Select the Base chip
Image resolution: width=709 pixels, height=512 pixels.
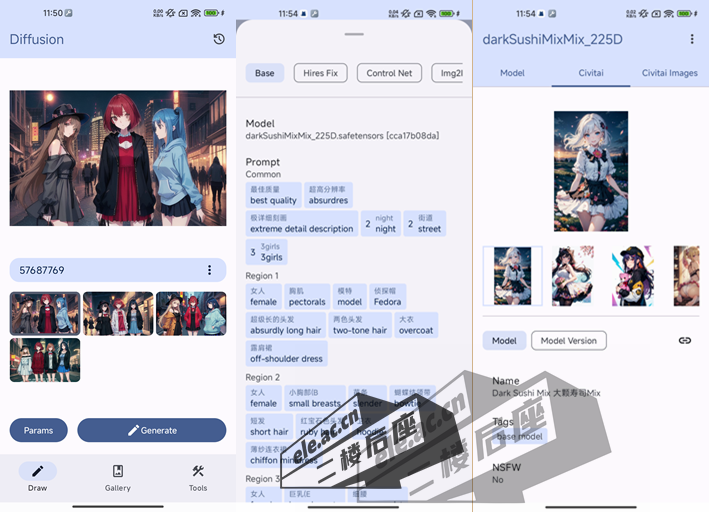click(265, 73)
